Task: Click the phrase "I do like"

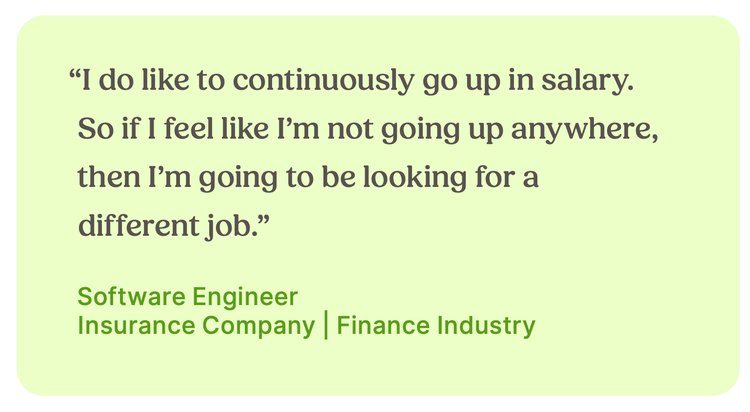Action: click(135, 80)
